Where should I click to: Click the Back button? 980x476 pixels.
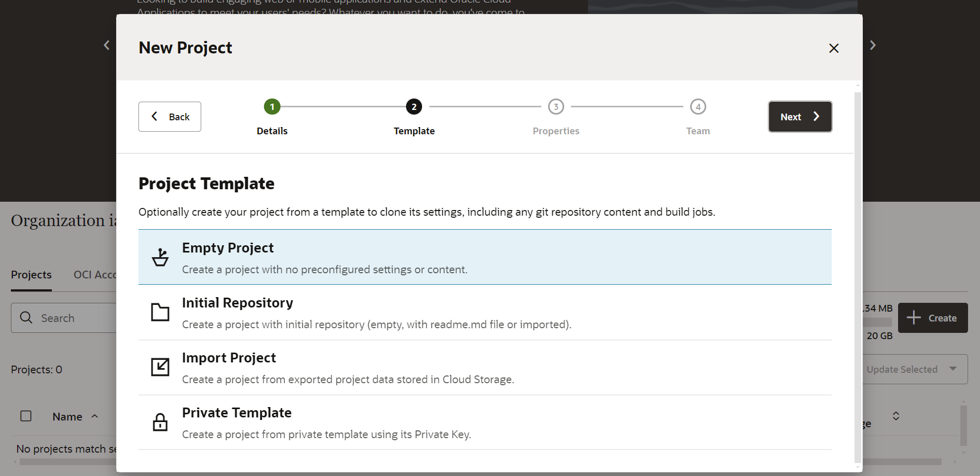[x=170, y=117]
